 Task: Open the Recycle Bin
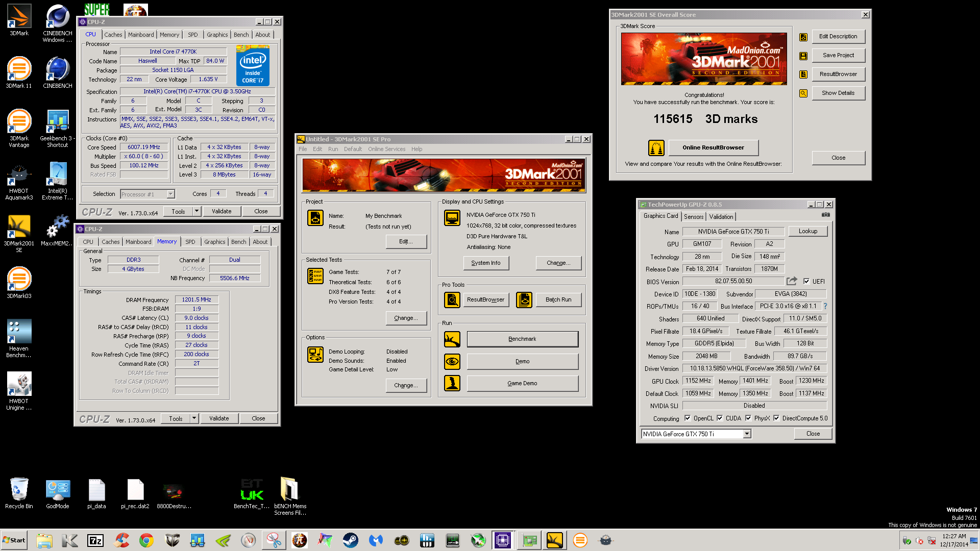19,494
